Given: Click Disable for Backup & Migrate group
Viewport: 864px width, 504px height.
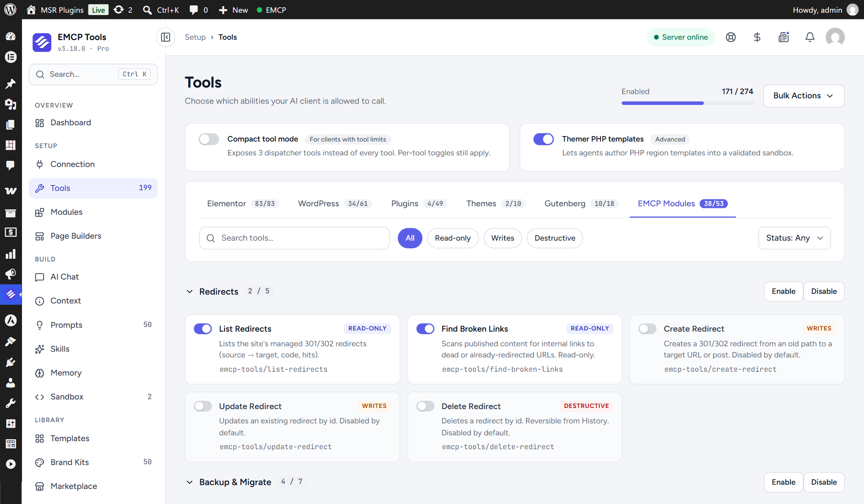Looking at the screenshot, I should click(824, 482).
